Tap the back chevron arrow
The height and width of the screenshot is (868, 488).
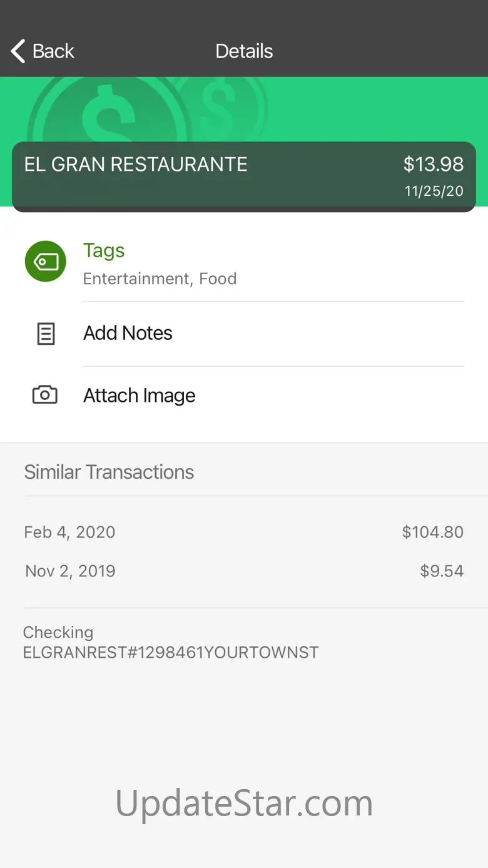[x=18, y=51]
